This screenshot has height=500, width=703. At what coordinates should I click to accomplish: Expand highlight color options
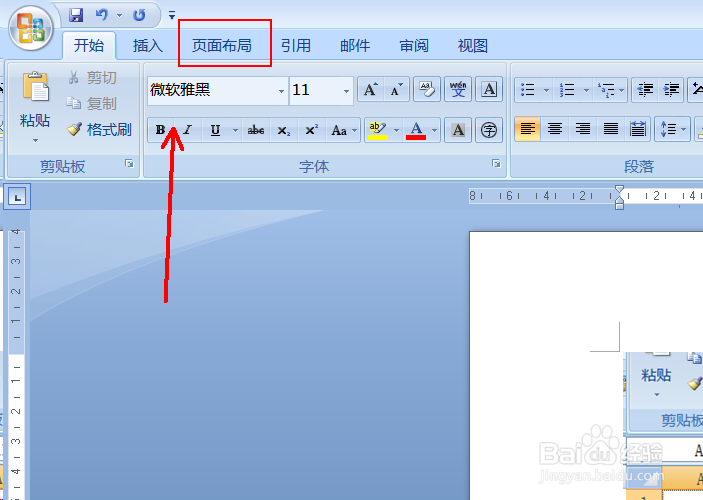(396, 130)
